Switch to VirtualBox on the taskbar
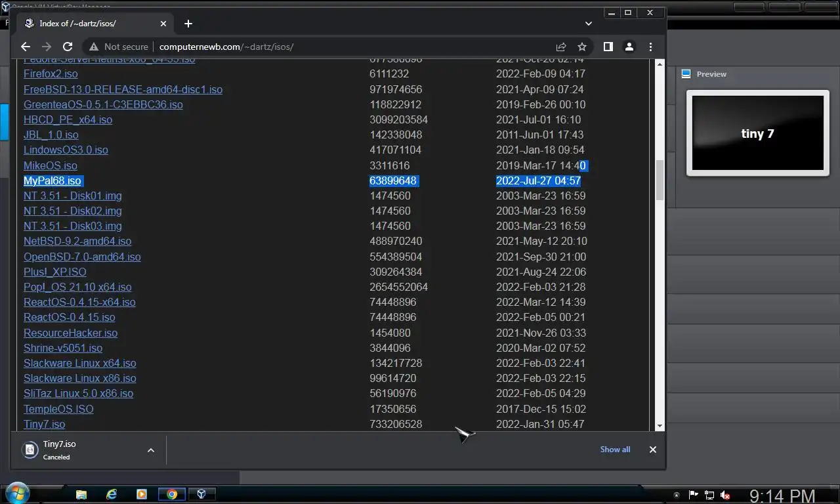 (x=202, y=494)
